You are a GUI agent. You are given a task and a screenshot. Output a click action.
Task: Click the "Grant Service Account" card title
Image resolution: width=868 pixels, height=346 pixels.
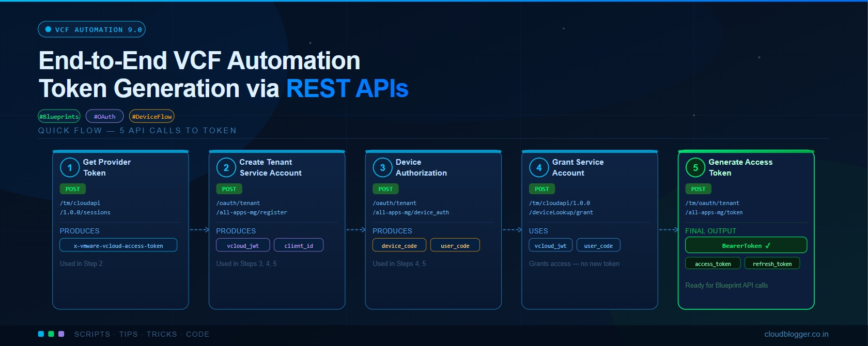click(578, 167)
